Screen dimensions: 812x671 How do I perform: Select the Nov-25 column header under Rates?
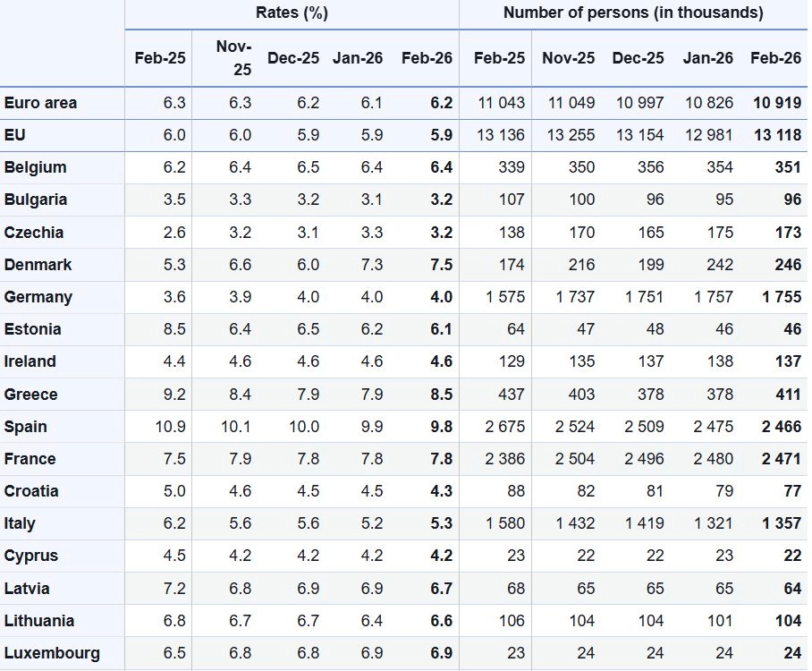(234, 57)
